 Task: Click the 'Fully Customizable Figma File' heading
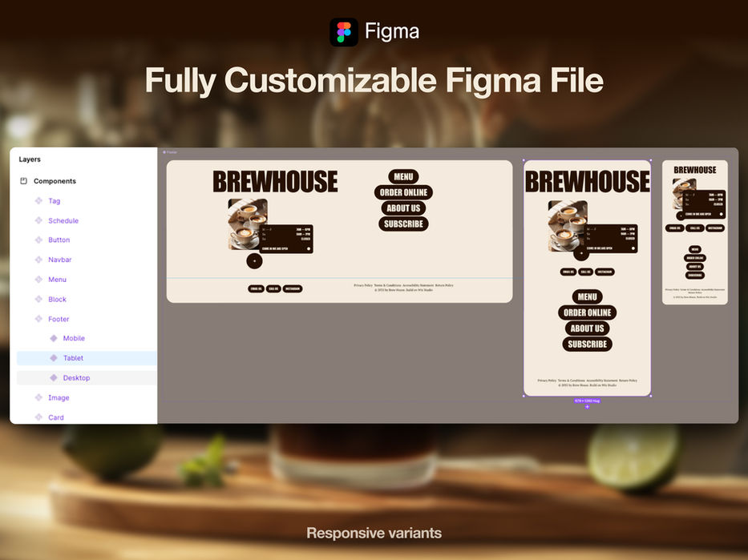pyautogui.click(x=374, y=80)
